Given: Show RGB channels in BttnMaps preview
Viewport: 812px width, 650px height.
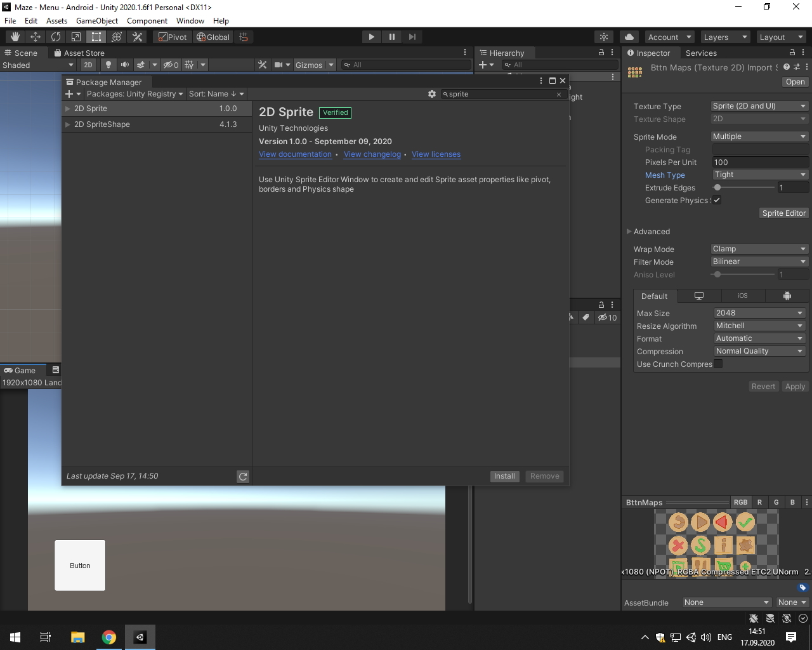Looking at the screenshot, I should (x=740, y=502).
